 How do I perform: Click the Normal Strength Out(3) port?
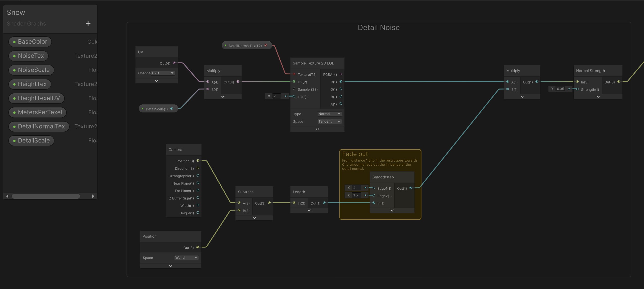(619, 82)
